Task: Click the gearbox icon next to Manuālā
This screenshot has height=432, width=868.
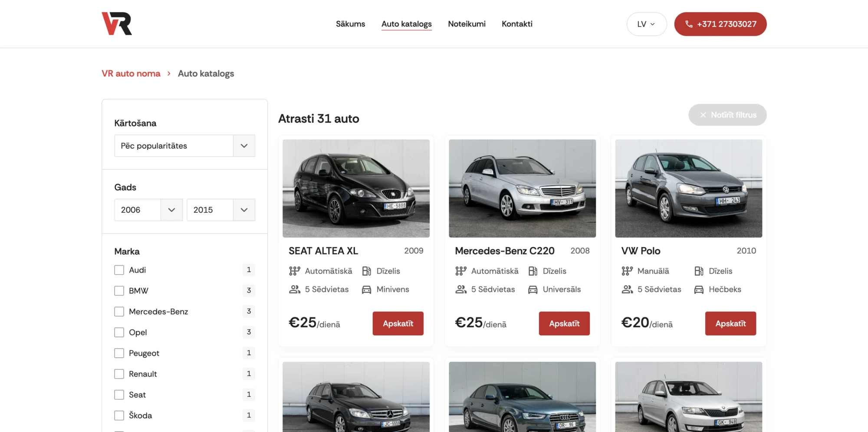Action: [627, 271]
